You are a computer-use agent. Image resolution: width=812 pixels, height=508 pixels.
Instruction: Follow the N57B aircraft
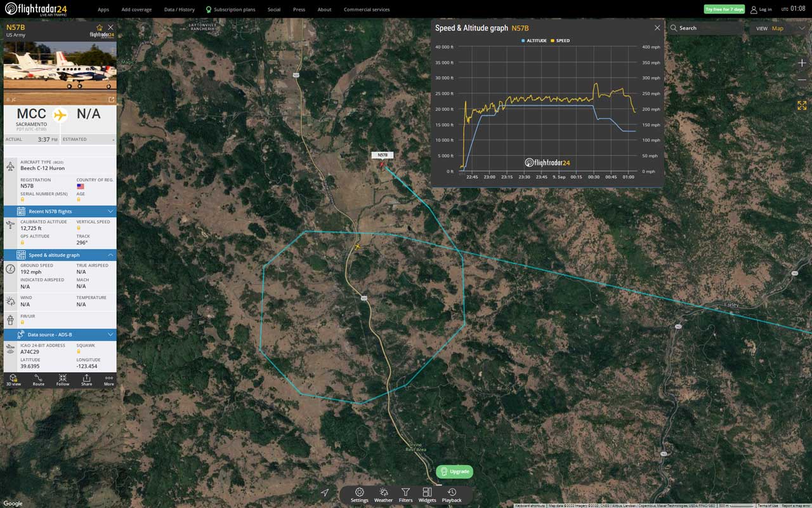point(63,380)
